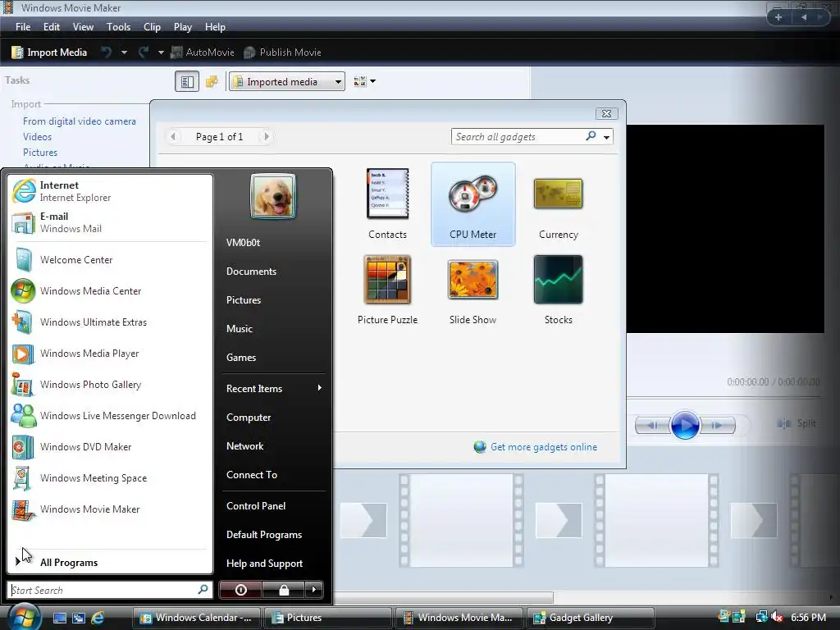Image resolution: width=840 pixels, height=630 pixels.
Task: Click next frame playback button
Action: (717, 426)
